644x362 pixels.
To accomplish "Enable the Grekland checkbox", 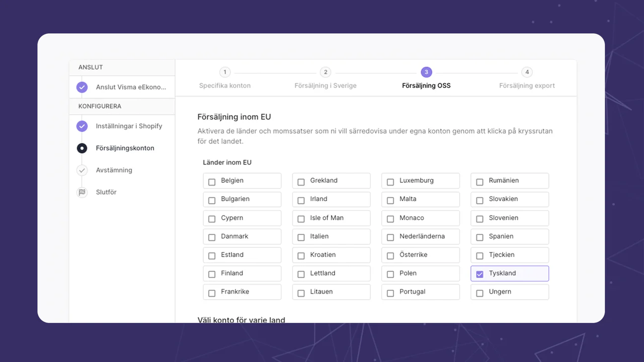I will pyautogui.click(x=301, y=182).
